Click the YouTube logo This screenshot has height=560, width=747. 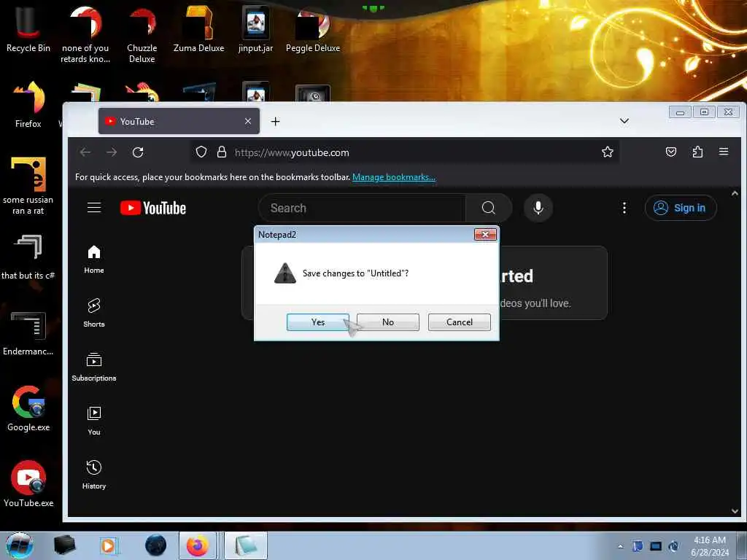[153, 208]
